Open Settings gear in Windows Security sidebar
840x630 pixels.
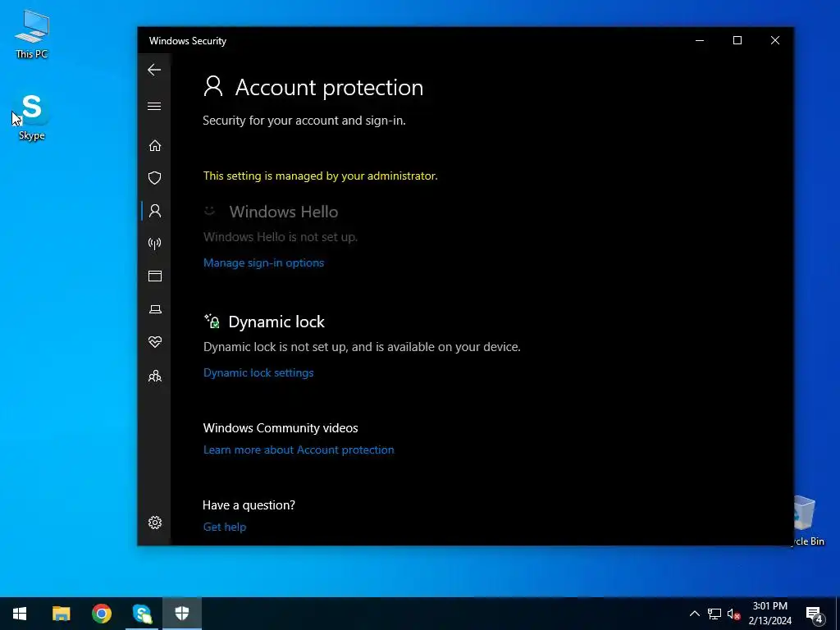click(x=155, y=523)
